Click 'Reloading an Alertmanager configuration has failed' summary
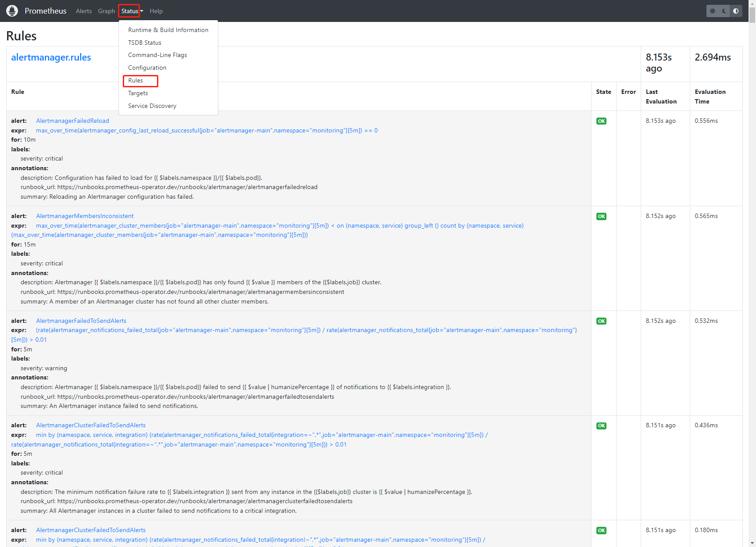Screen dimensions: 756x547 click(x=107, y=197)
